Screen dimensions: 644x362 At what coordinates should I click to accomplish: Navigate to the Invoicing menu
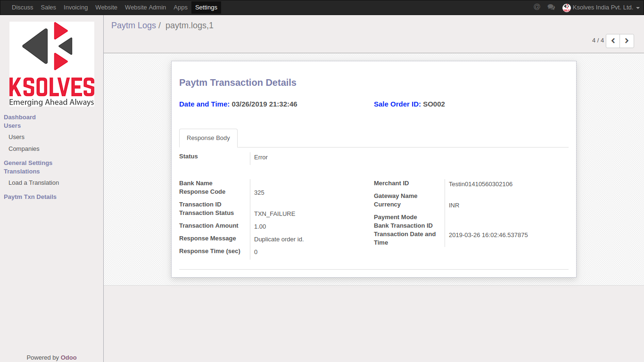point(75,8)
